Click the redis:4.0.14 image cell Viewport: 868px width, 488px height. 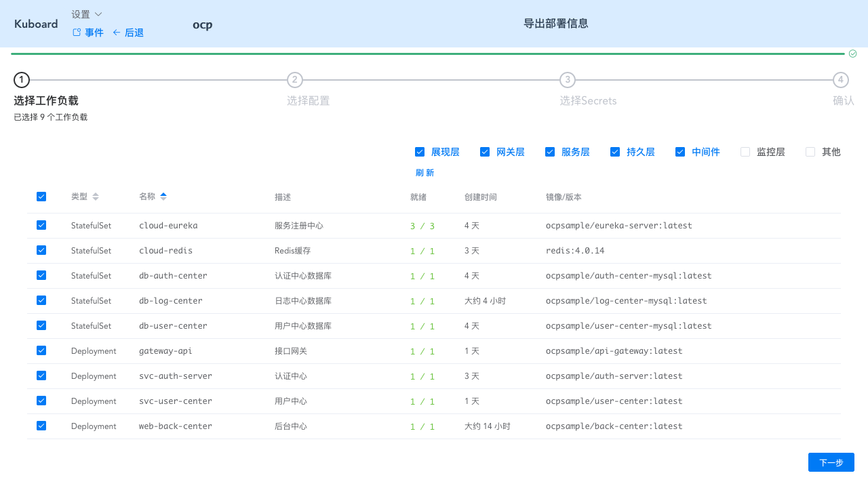click(x=575, y=251)
